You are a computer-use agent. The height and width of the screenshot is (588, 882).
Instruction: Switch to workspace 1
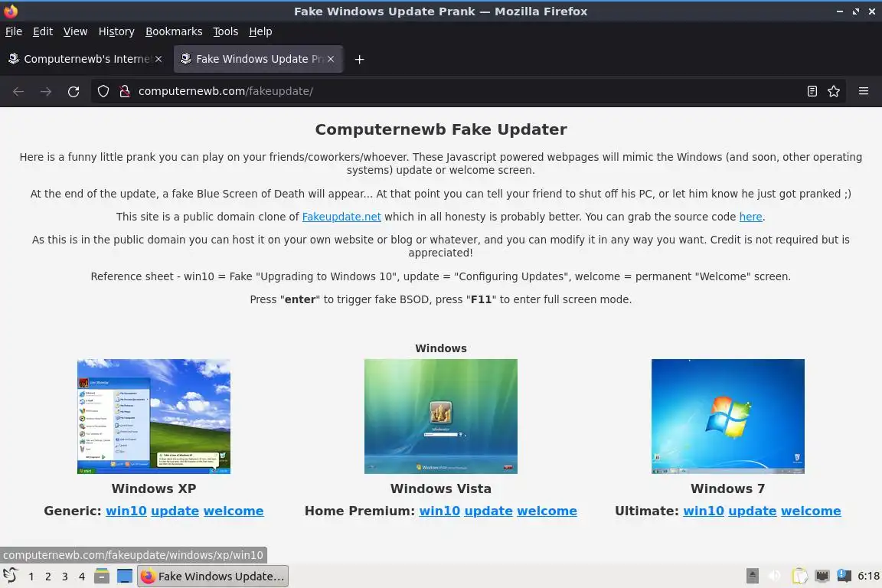[31, 577]
